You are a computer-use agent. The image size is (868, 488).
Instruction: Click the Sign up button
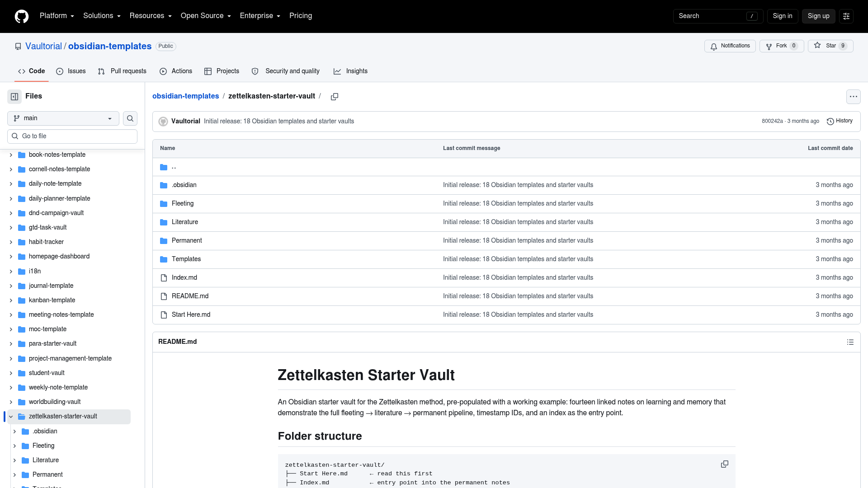[x=819, y=16]
